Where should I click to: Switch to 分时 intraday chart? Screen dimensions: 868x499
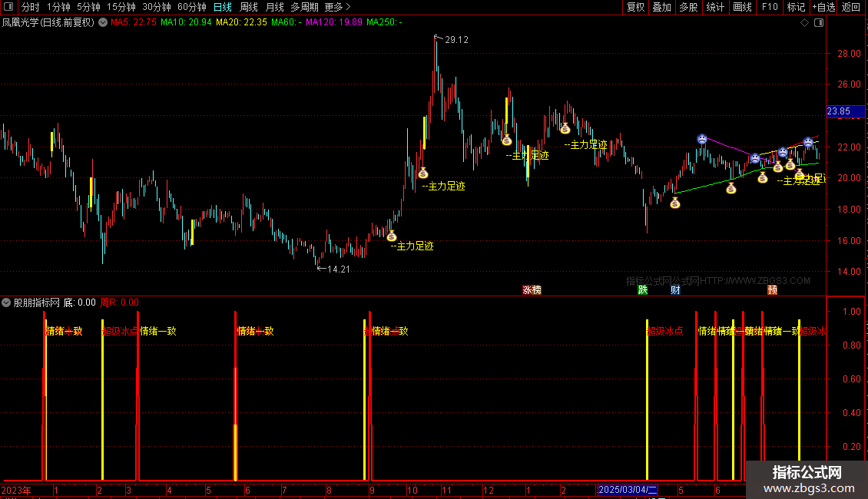31,7
